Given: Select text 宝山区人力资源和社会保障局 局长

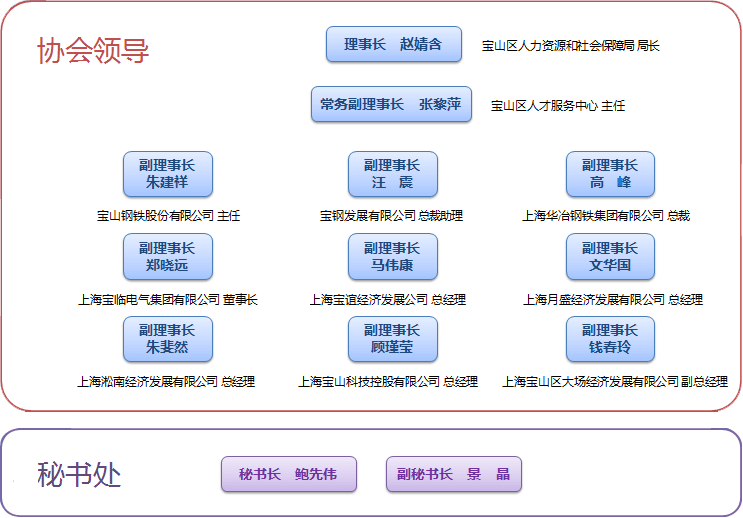Looking at the screenshot, I should [x=571, y=46].
